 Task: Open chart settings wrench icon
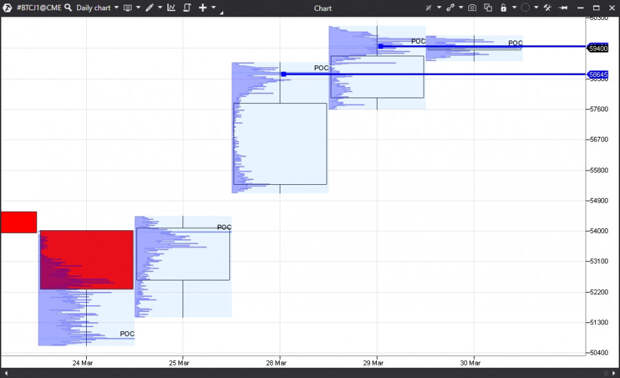coord(548,8)
